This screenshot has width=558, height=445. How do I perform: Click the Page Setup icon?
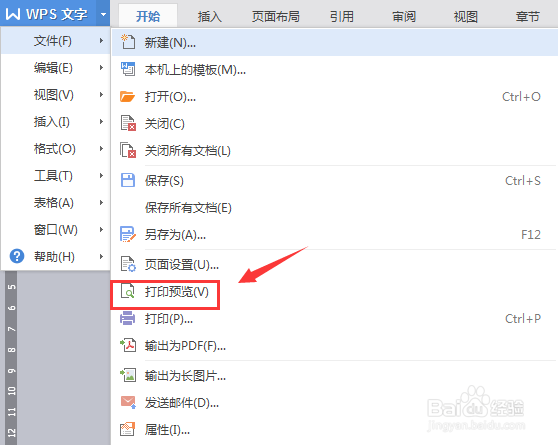(x=128, y=264)
